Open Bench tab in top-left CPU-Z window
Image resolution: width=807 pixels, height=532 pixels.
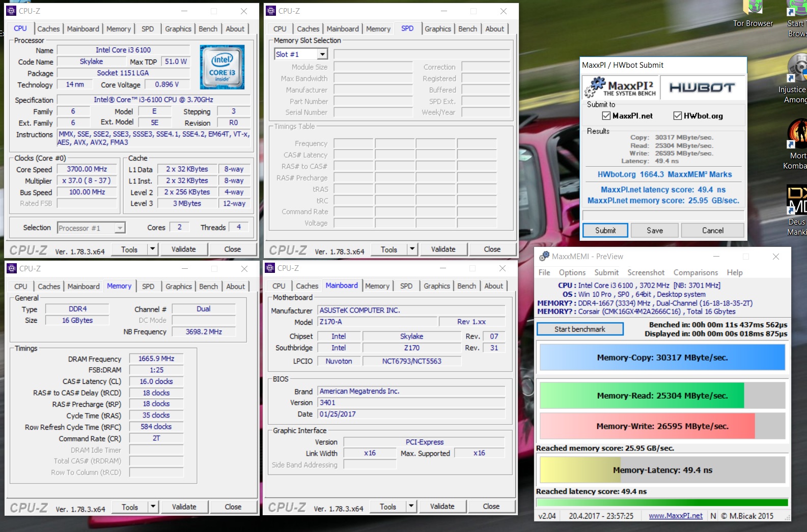[208, 29]
